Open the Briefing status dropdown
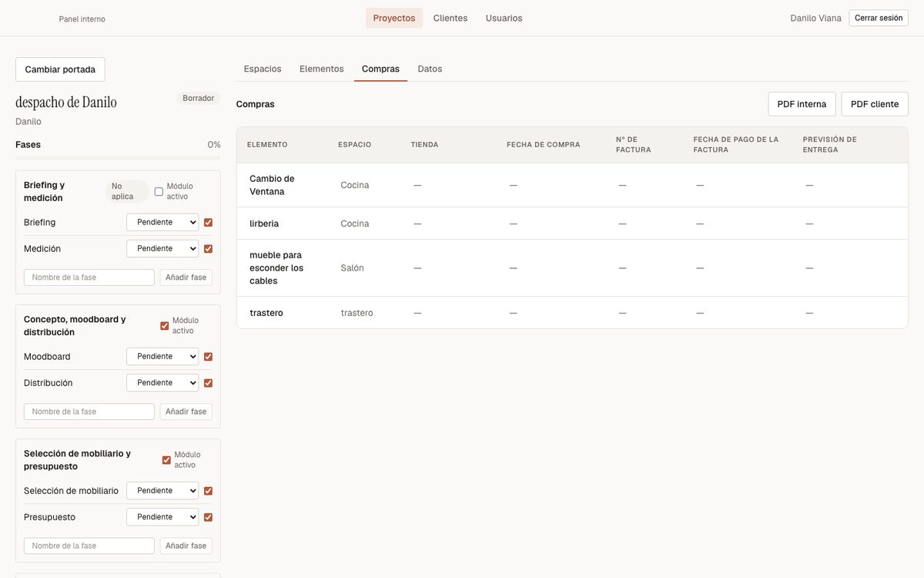 [162, 222]
